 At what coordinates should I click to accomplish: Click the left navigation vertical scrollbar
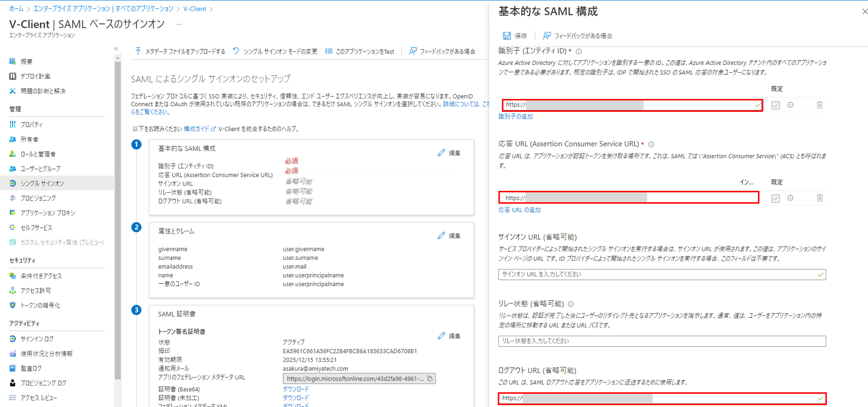pyautogui.click(x=118, y=219)
